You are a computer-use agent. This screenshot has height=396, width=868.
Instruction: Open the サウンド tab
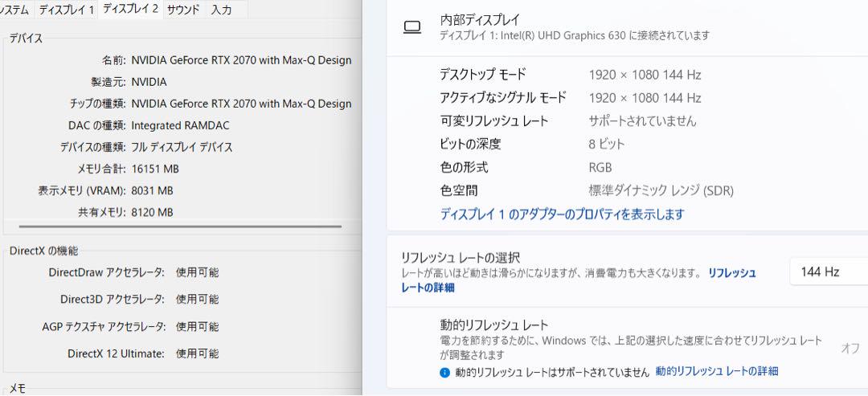[x=183, y=10]
